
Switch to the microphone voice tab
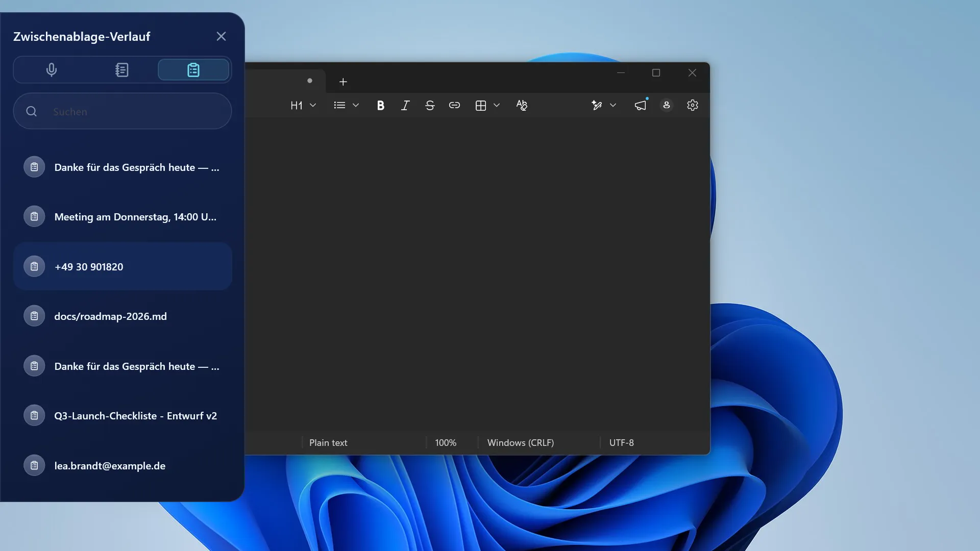(x=51, y=70)
